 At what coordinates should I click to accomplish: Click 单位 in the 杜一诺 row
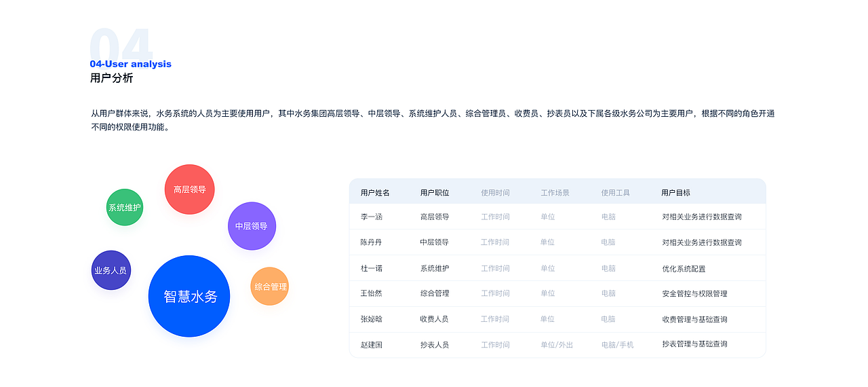(548, 268)
